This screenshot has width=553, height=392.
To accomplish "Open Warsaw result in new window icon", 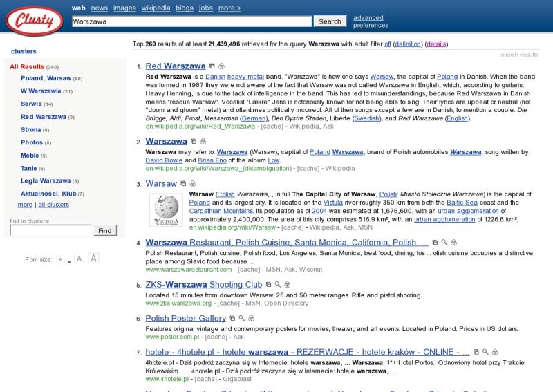I will [x=183, y=183].
